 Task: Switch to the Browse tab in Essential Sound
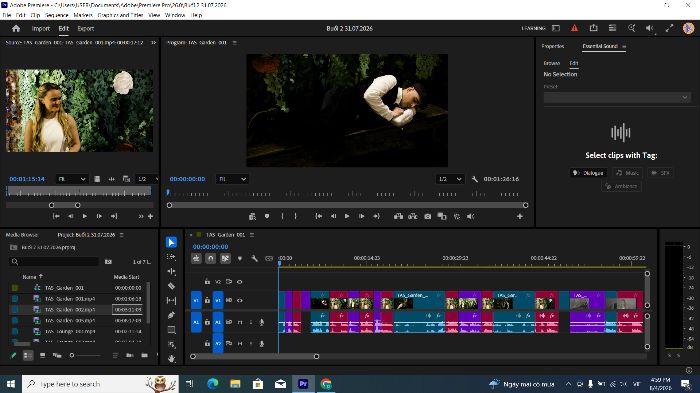552,63
